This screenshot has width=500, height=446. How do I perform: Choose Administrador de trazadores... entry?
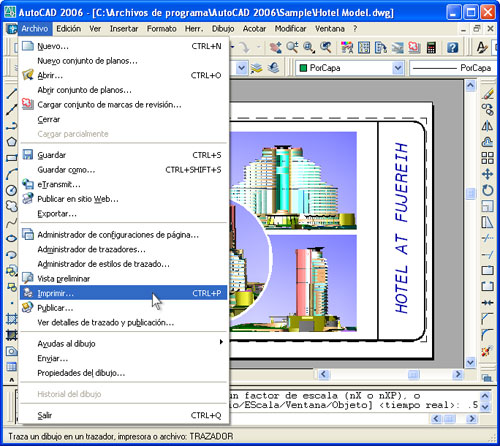[123, 249]
